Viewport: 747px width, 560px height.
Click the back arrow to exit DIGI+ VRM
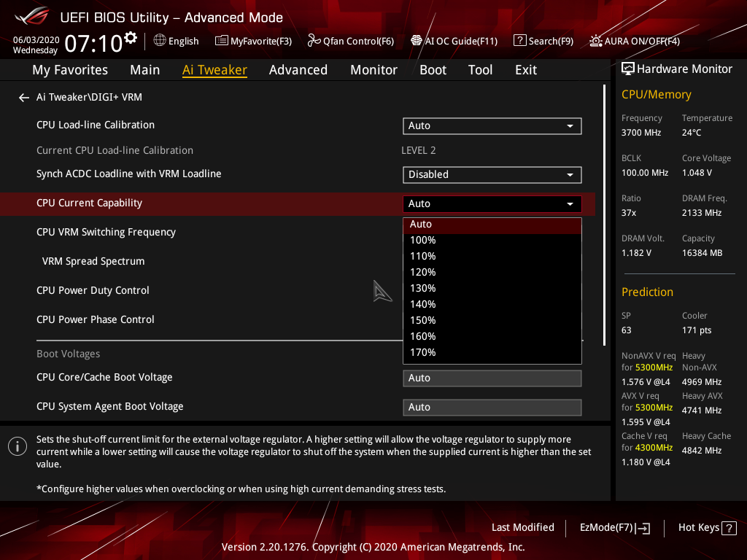(x=23, y=96)
